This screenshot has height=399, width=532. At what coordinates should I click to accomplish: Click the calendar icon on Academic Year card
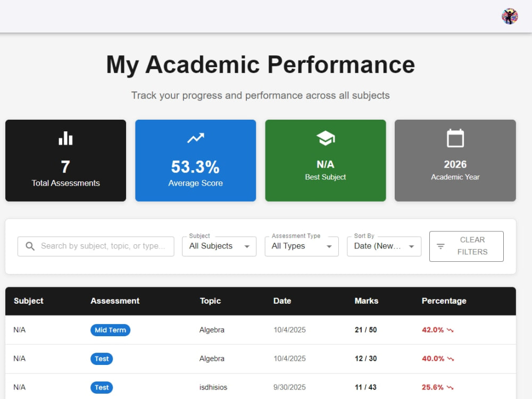click(455, 138)
